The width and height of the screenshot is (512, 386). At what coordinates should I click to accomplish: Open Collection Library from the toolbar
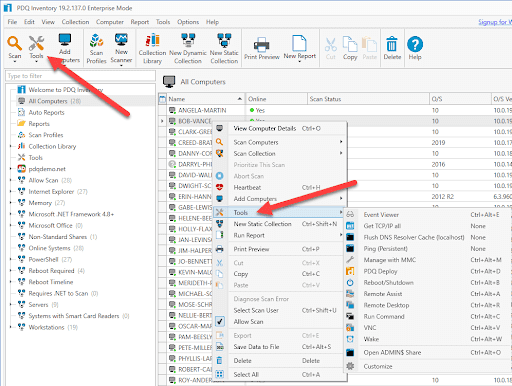click(152, 40)
